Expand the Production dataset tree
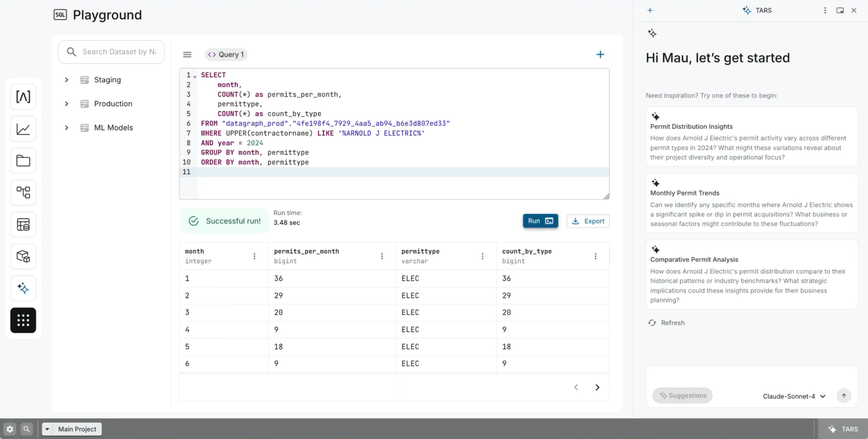868x439 pixels. click(67, 104)
